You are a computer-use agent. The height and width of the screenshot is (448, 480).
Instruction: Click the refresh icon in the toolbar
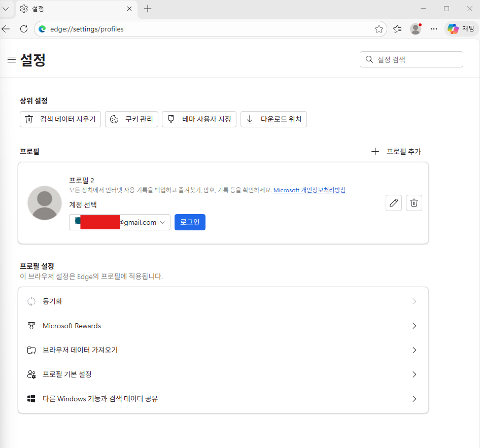(x=23, y=29)
